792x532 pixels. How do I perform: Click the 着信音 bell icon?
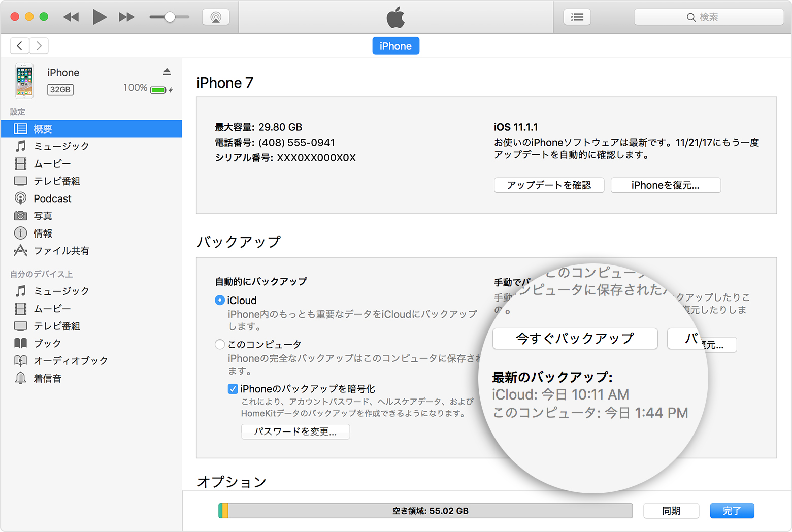pos(20,378)
